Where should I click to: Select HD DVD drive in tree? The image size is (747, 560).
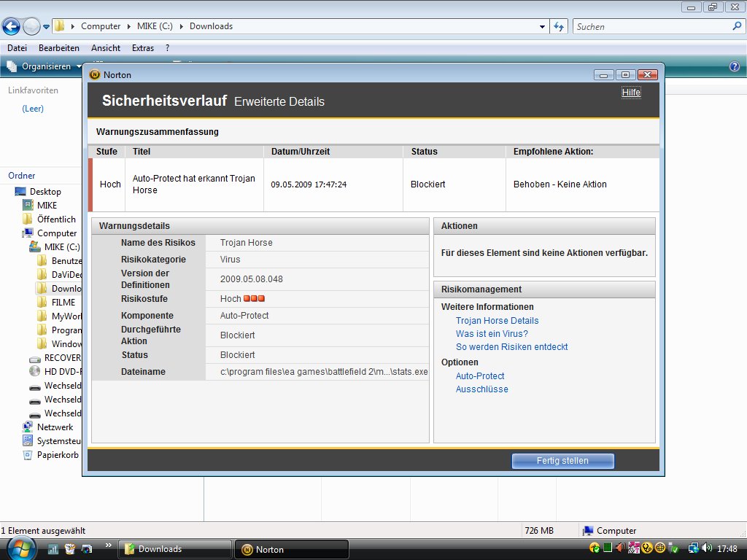tap(63, 371)
